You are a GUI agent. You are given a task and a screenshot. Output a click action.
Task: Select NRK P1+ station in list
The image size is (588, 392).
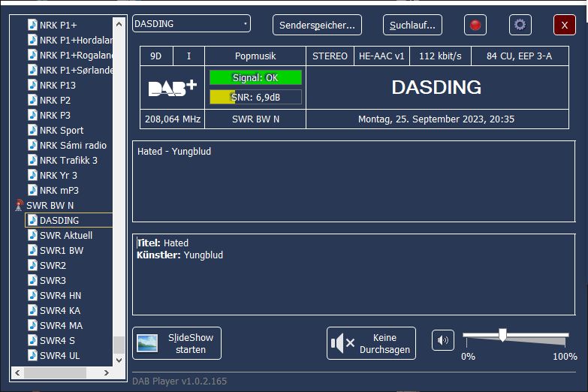(58, 25)
